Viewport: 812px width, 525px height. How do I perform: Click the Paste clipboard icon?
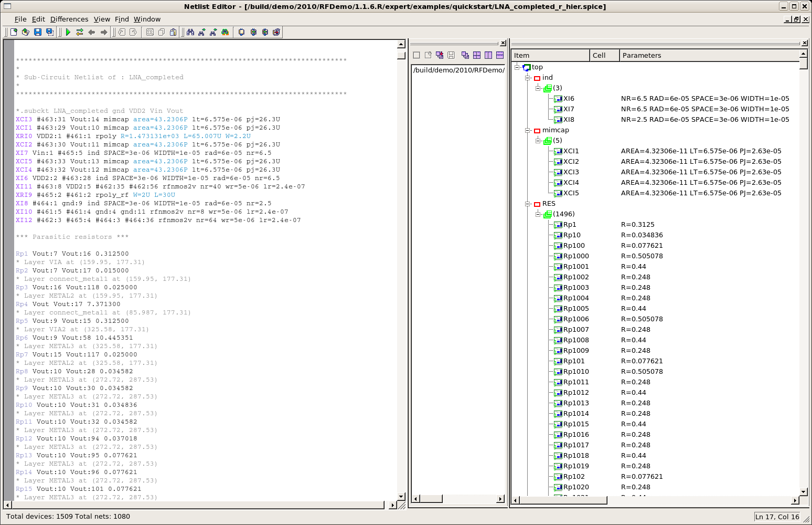click(173, 32)
